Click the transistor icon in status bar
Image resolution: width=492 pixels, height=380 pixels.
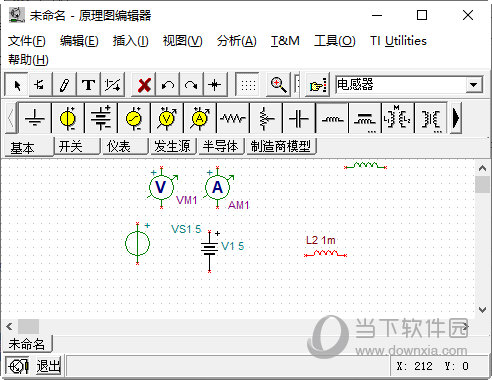[18, 366]
